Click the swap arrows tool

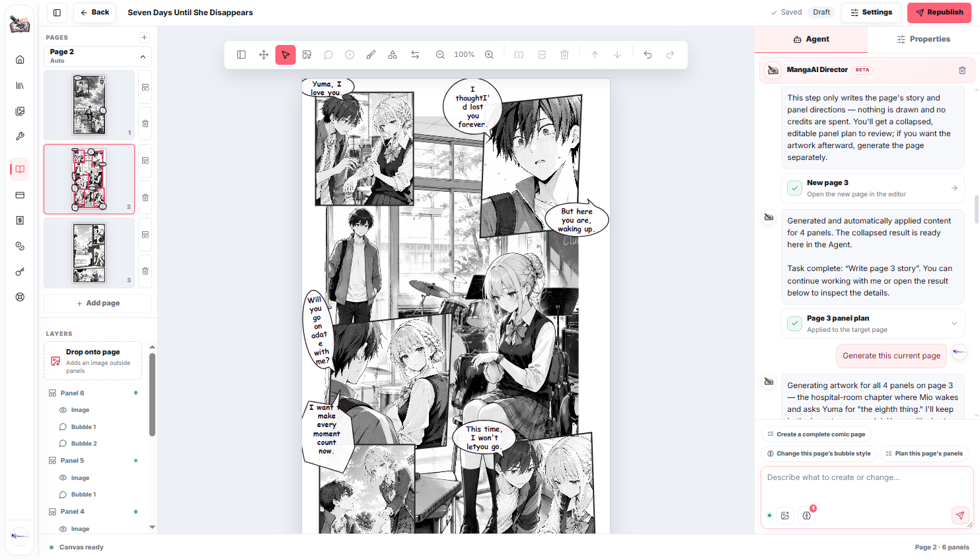tap(415, 55)
